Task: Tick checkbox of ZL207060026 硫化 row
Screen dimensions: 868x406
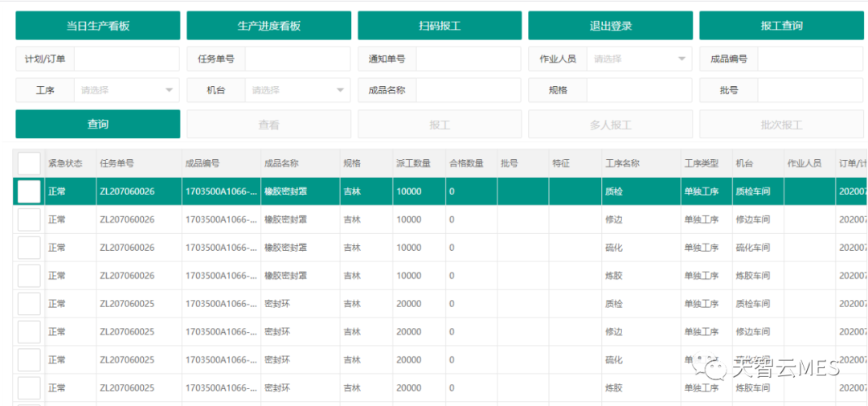Action: (x=29, y=248)
